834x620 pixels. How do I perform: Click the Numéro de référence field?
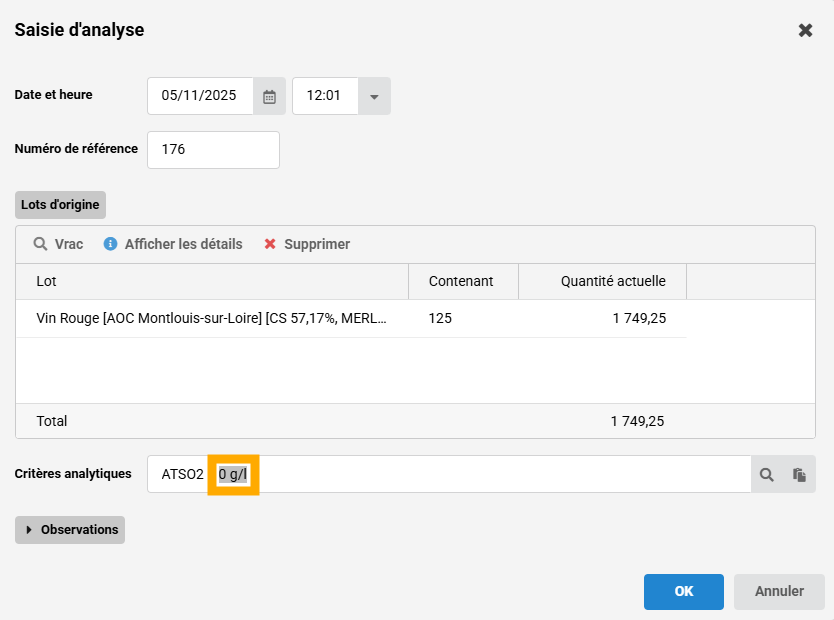(213, 150)
